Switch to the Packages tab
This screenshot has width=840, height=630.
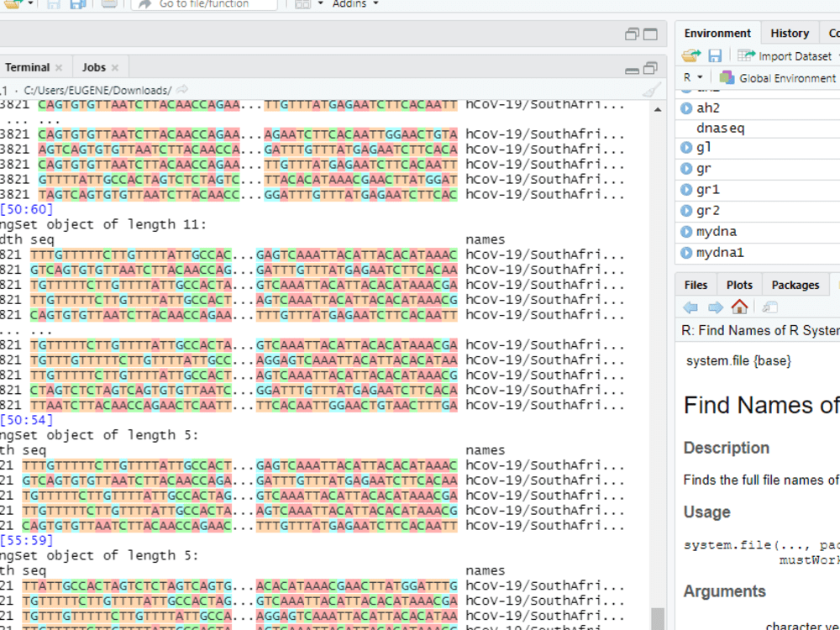point(795,285)
